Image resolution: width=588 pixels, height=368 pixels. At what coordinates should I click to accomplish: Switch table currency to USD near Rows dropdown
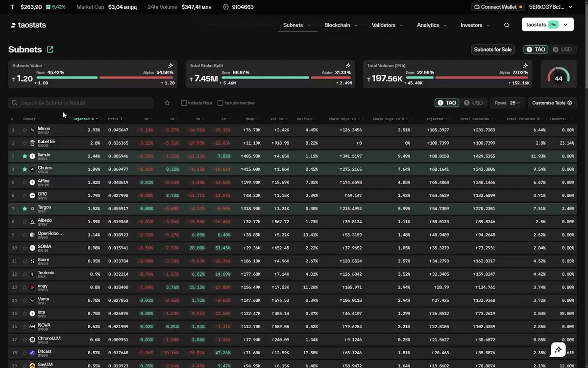coord(473,103)
